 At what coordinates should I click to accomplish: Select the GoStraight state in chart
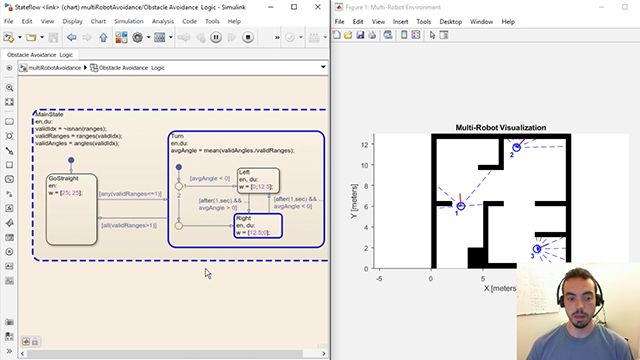(x=71, y=209)
